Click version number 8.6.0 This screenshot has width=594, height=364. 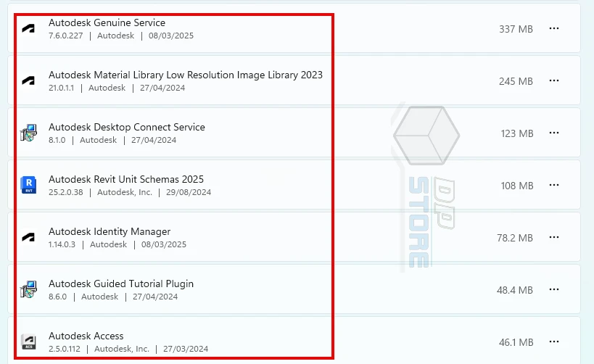coord(57,297)
